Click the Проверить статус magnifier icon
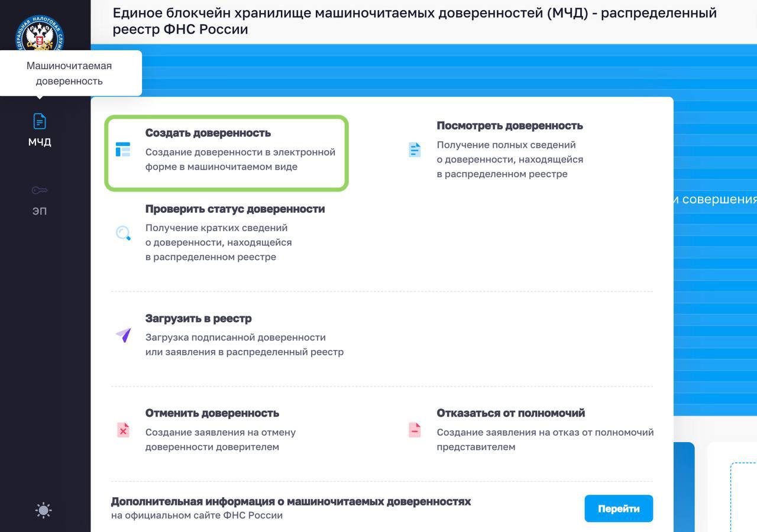The image size is (757, 532). tap(123, 233)
